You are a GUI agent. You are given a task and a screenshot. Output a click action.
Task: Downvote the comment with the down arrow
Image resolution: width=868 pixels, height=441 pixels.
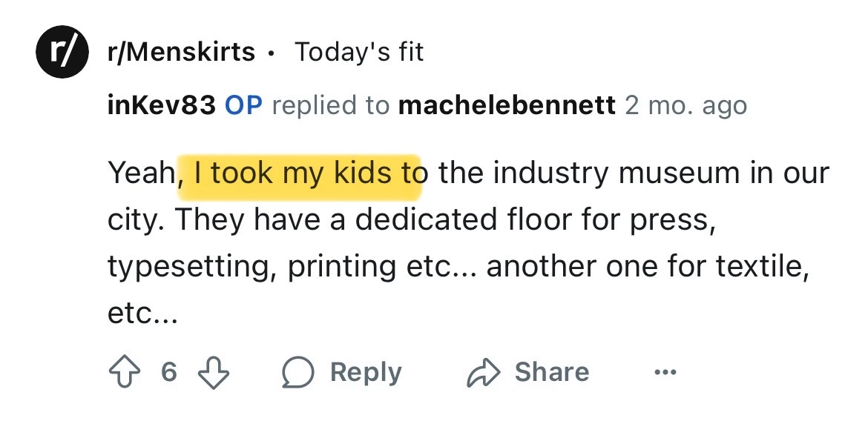[213, 371]
